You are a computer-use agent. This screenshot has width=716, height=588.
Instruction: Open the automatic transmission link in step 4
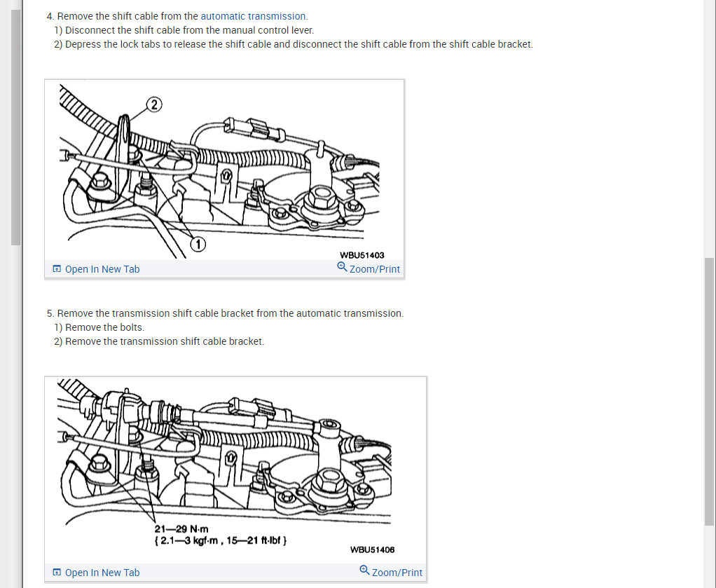[x=254, y=16]
